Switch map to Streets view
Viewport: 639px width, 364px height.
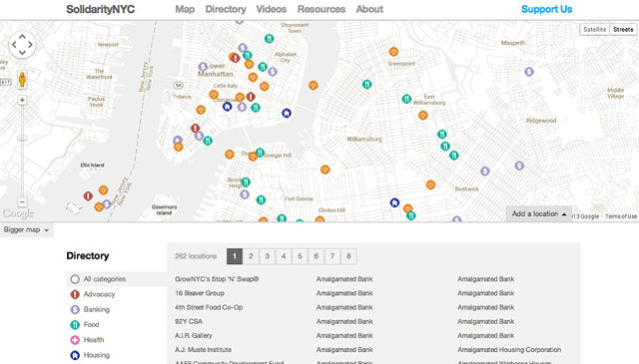623,29
